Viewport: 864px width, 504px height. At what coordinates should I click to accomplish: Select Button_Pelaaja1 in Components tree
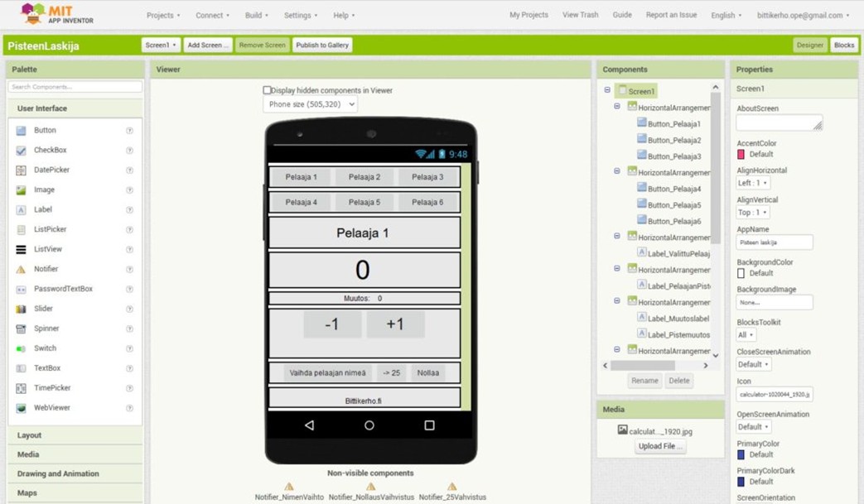pos(674,124)
